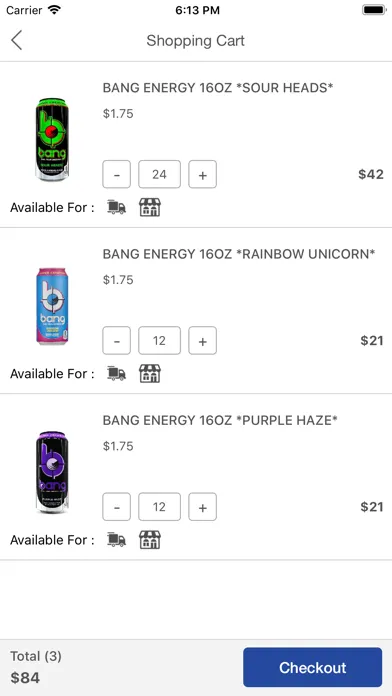Image resolution: width=392 pixels, height=696 pixels.
Task: Click delivery truck icon for Rainbow Unicorn
Action: pyautogui.click(x=116, y=374)
